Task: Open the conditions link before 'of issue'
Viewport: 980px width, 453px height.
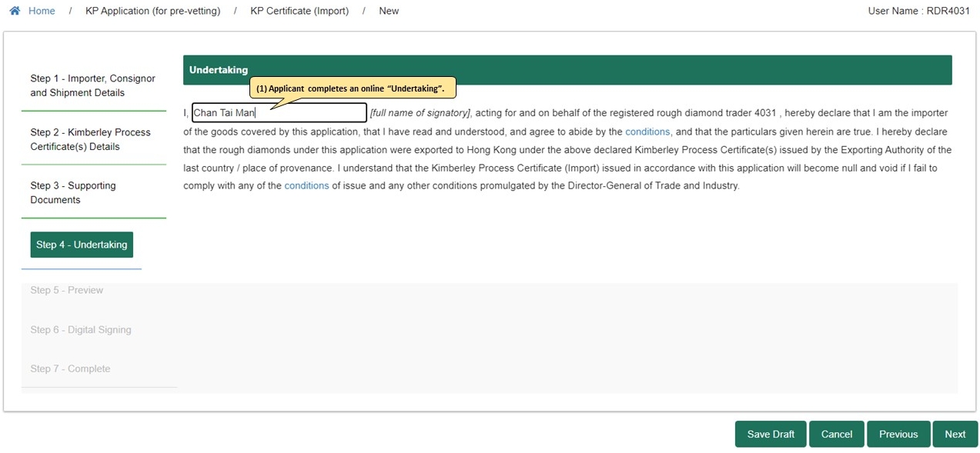Action: (306, 185)
